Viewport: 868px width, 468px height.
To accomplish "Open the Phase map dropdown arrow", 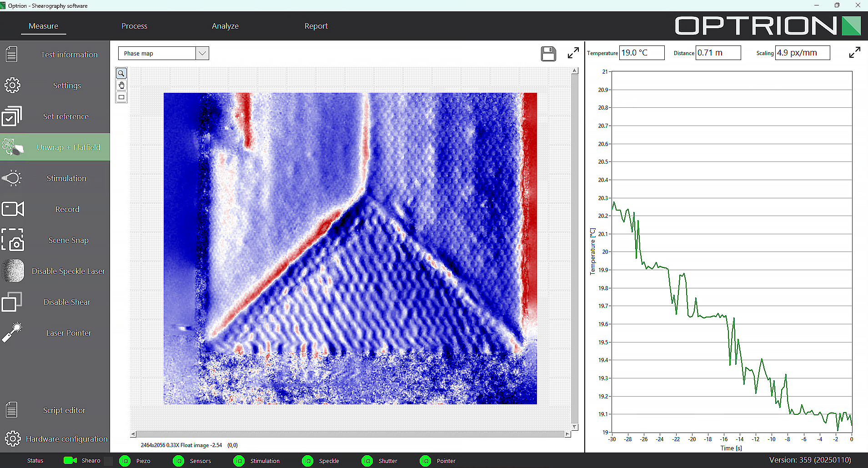I will coord(202,53).
